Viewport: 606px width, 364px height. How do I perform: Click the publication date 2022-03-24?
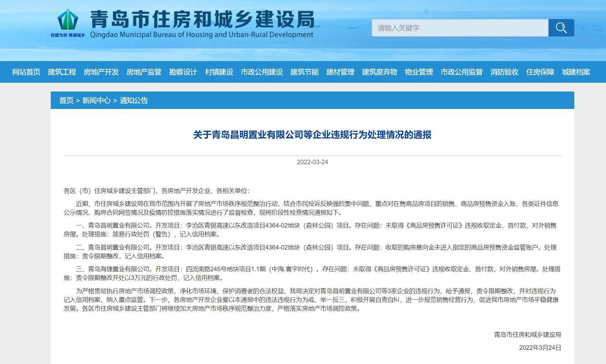click(312, 162)
